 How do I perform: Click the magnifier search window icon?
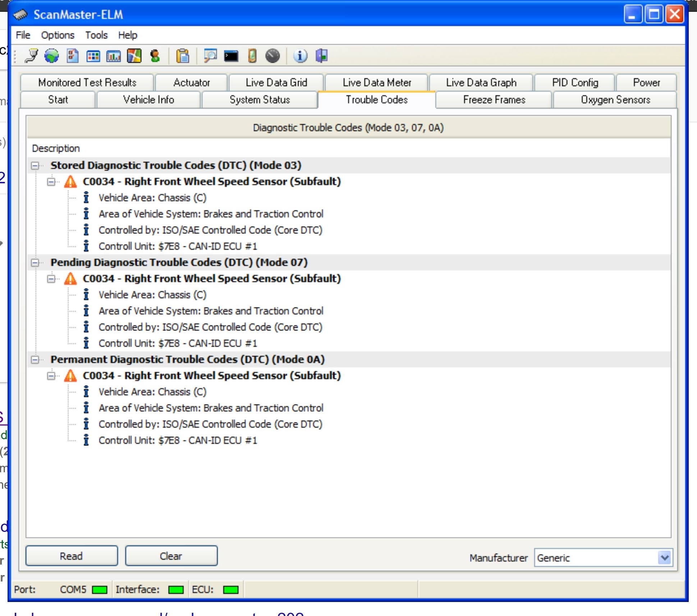coord(210,56)
